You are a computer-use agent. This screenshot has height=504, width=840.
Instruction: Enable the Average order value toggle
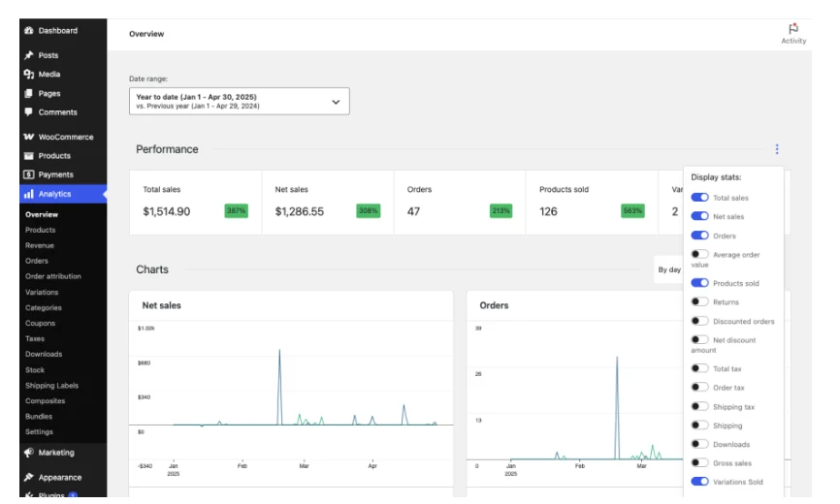point(699,255)
